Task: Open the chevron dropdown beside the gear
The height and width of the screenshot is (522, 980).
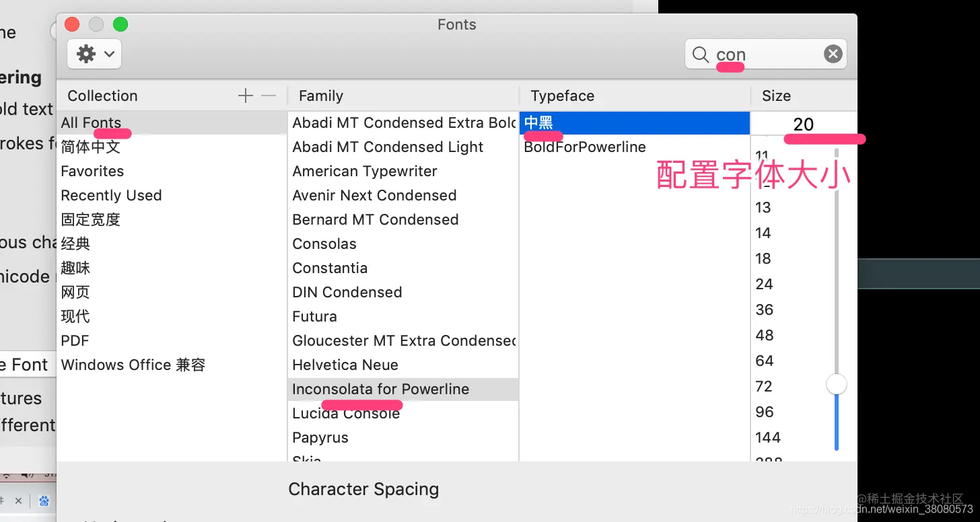Action: point(109,54)
